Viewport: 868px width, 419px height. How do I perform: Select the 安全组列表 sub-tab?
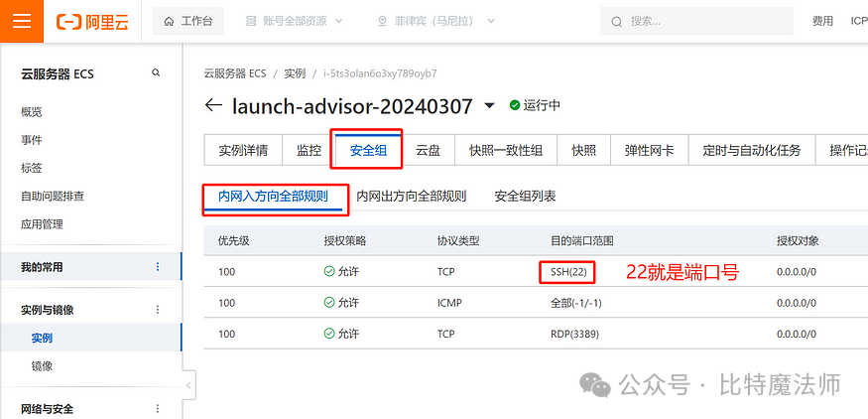(x=526, y=197)
